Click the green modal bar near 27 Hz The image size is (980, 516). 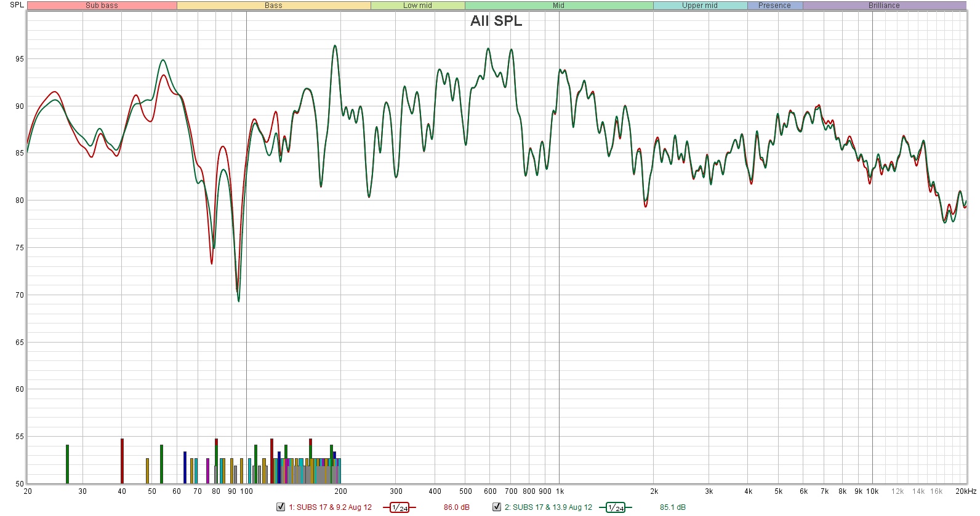coord(67,464)
